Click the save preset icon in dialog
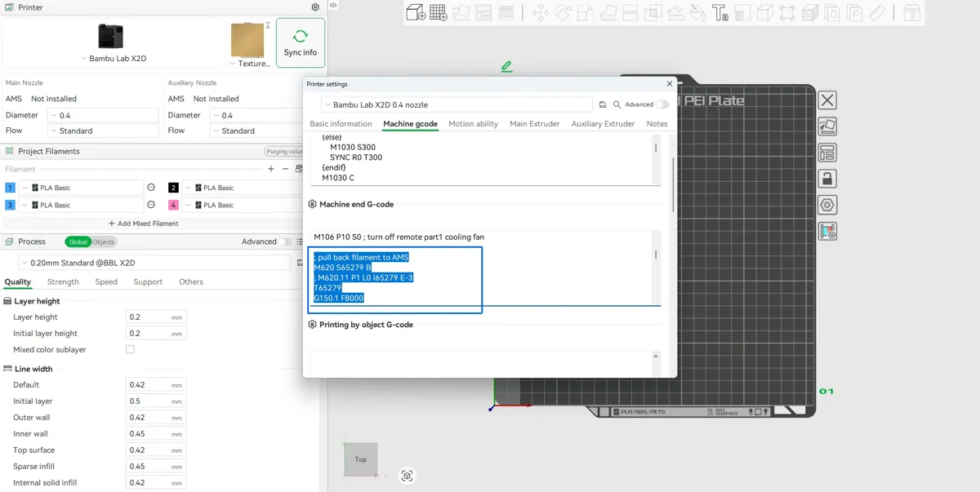This screenshot has height=492, width=980. coord(603,104)
